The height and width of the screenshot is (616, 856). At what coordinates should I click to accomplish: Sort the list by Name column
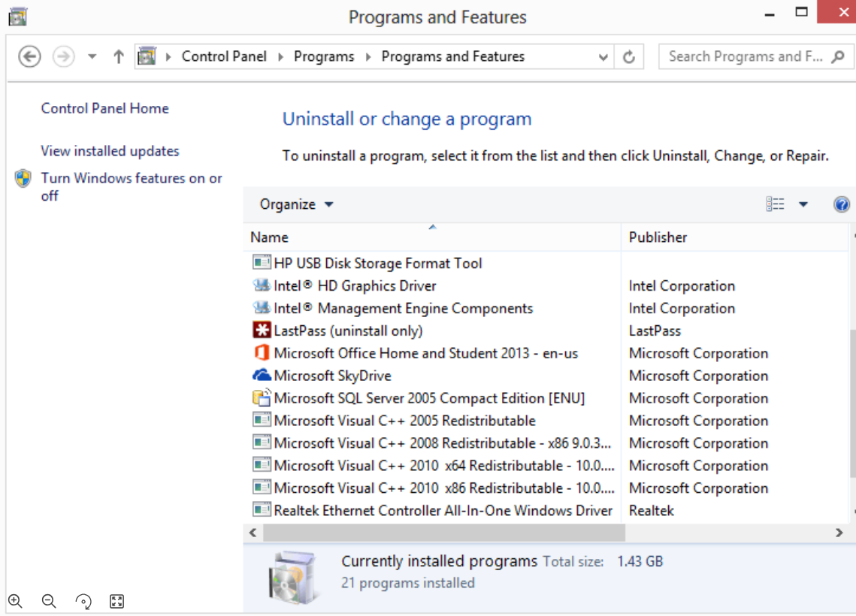click(x=432, y=237)
